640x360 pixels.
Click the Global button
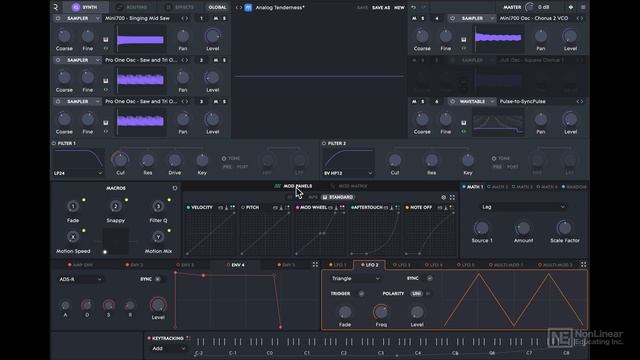click(x=217, y=7)
